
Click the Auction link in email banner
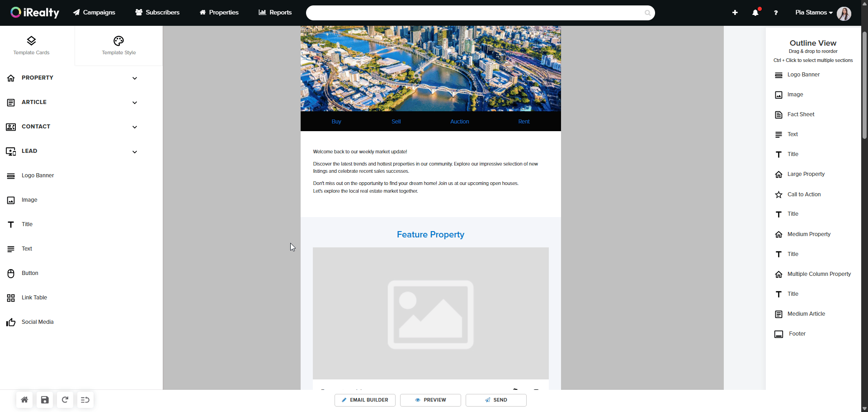pyautogui.click(x=459, y=122)
